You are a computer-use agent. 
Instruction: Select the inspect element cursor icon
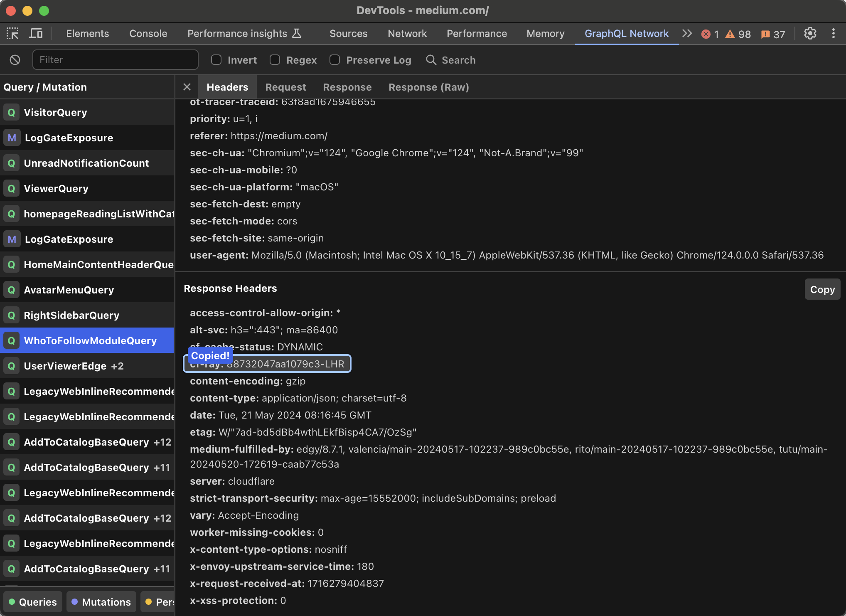coord(12,33)
